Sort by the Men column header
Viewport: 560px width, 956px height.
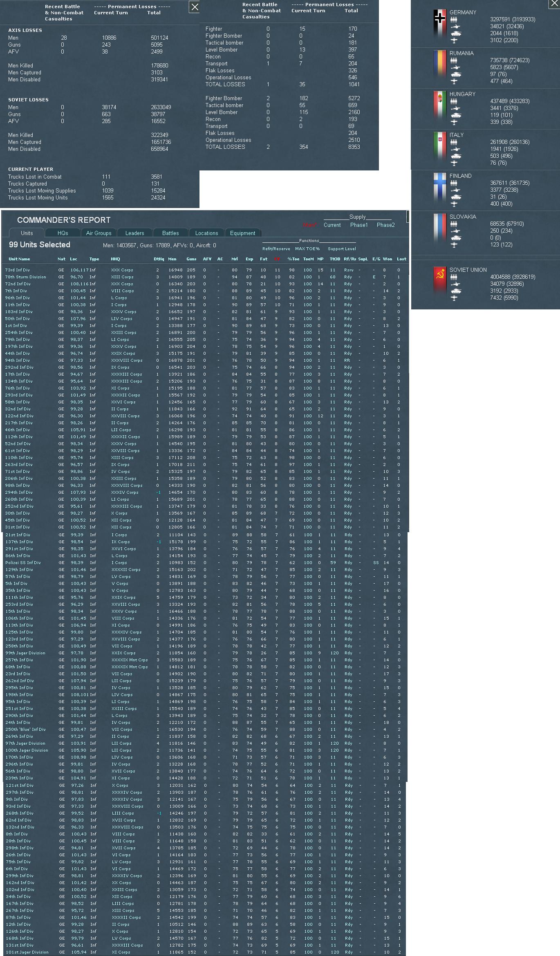coord(172,259)
